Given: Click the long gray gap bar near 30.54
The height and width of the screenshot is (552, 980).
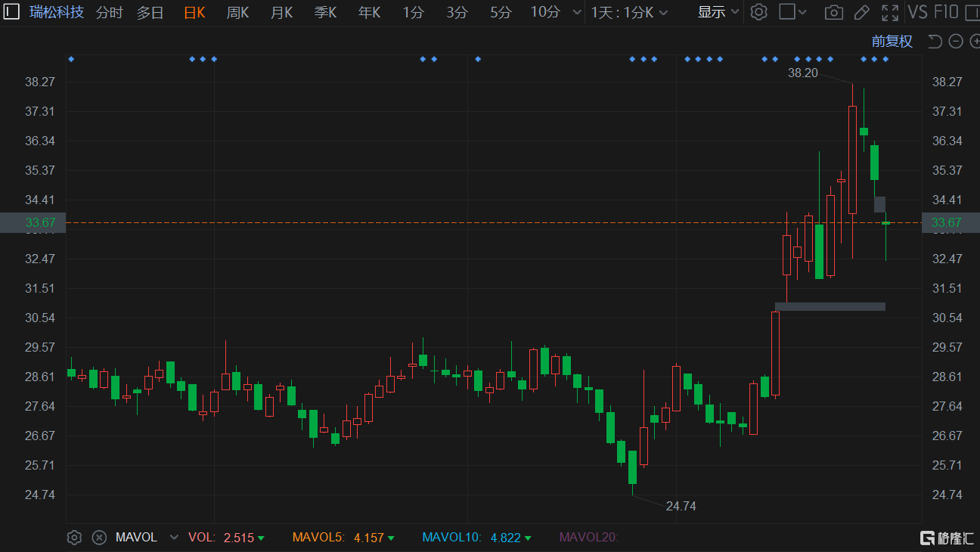Looking at the screenshot, I should (x=830, y=306).
